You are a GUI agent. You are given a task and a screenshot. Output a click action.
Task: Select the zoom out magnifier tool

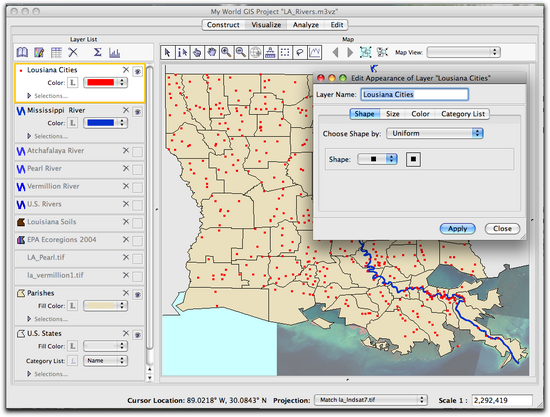pos(241,53)
